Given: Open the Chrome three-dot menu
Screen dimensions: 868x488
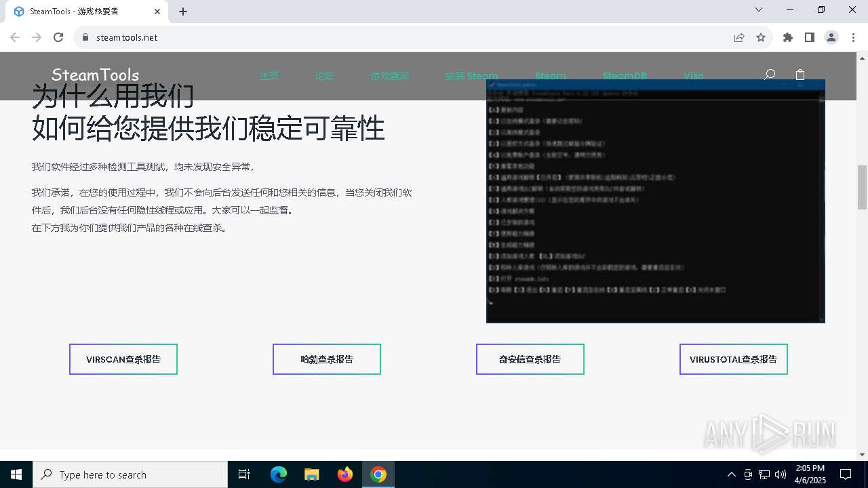Looking at the screenshot, I should pos(853,37).
